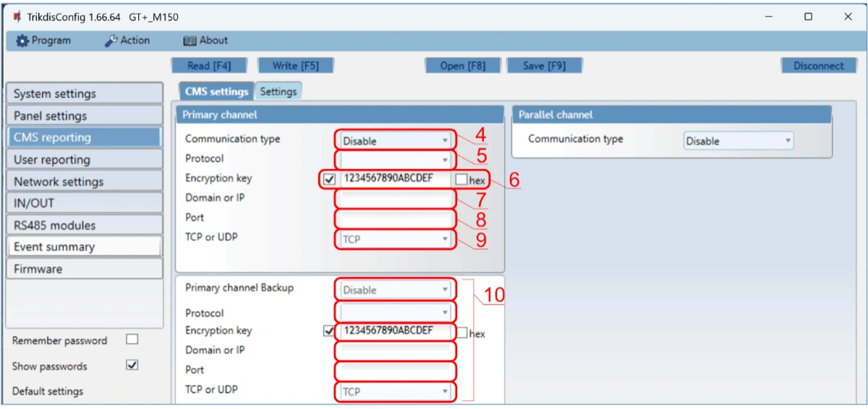Open the Primary channel Backup dropdown
This screenshot has height=409, width=868.
[x=395, y=290]
